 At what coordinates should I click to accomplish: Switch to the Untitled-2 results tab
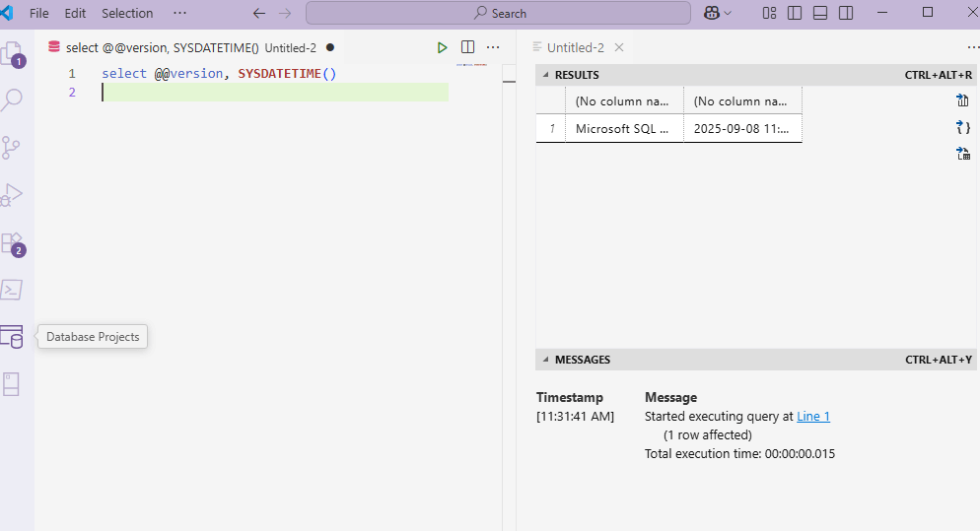[x=575, y=47]
